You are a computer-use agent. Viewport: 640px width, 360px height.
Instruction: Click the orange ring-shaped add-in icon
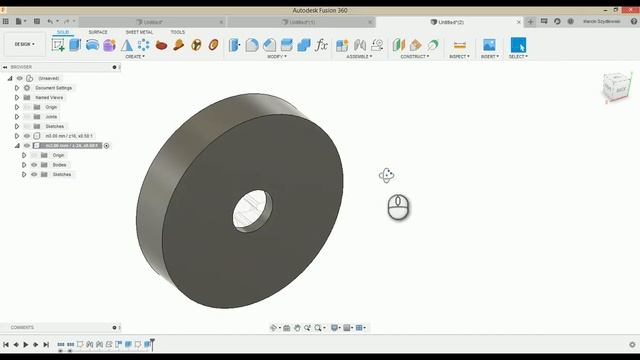coord(213,45)
